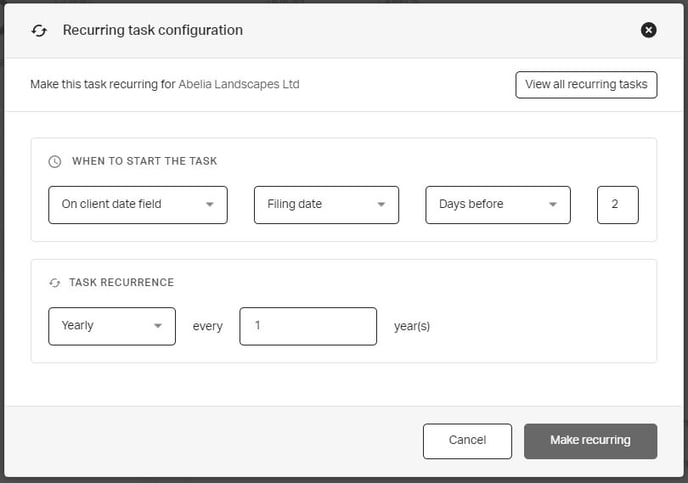This screenshot has width=688, height=483.
Task: Click View all recurring tasks button
Action: coord(586,84)
